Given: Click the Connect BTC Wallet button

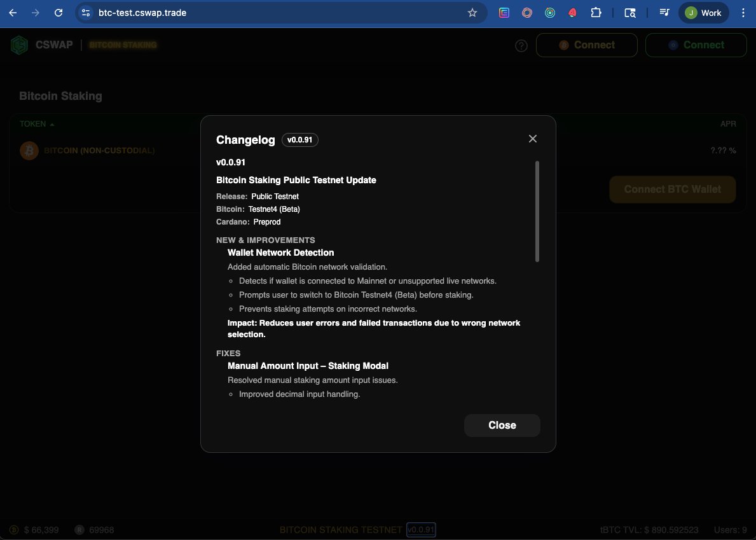Looking at the screenshot, I should tap(673, 190).
